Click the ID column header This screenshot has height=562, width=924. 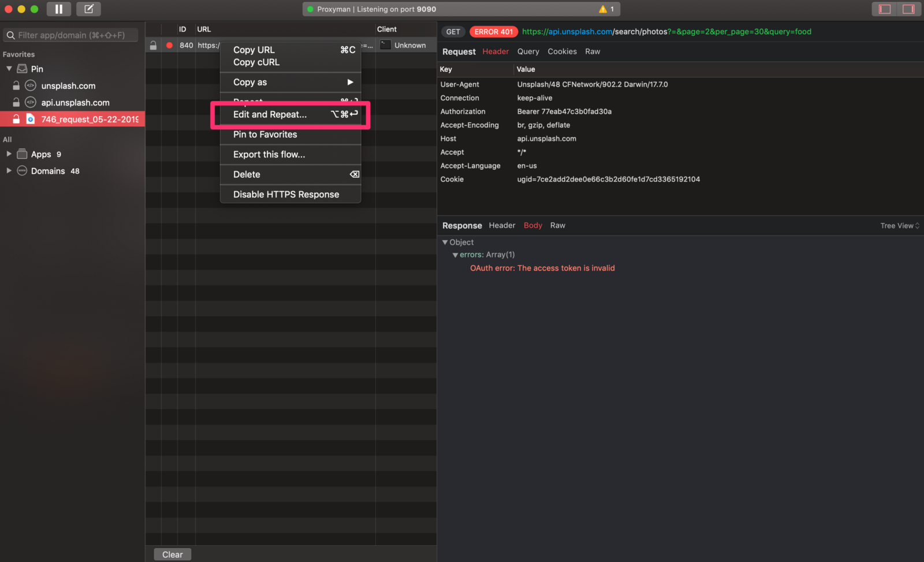coord(182,29)
